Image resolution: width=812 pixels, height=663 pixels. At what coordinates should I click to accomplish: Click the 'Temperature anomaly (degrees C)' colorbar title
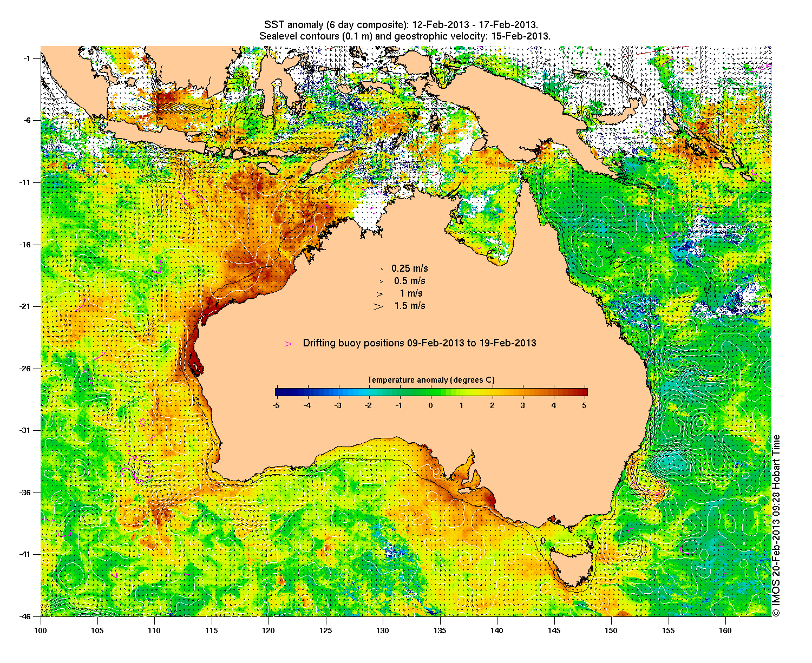[x=431, y=380]
